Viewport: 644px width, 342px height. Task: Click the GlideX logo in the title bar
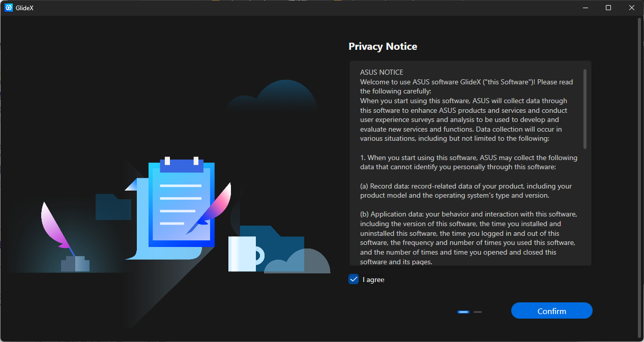[x=8, y=8]
